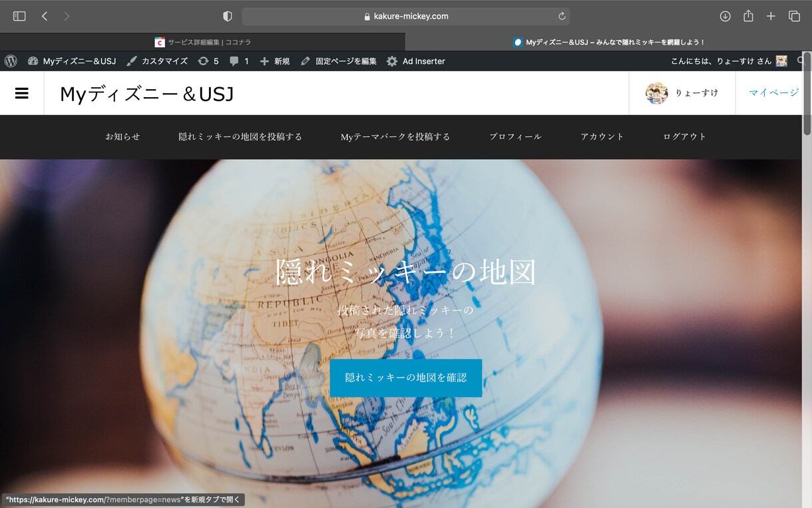Open the プロフィール nav link
This screenshot has height=508, width=812.
pos(515,136)
